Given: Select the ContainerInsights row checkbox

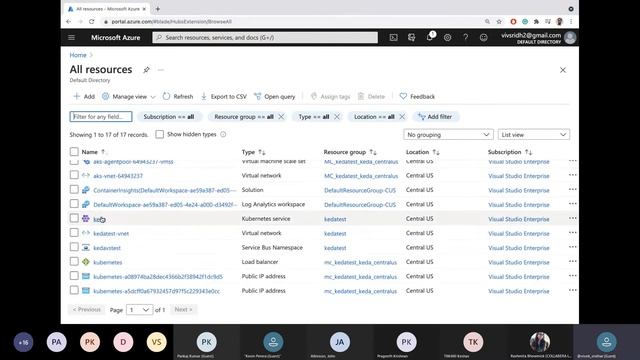Looking at the screenshot, I should tap(74, 189).
